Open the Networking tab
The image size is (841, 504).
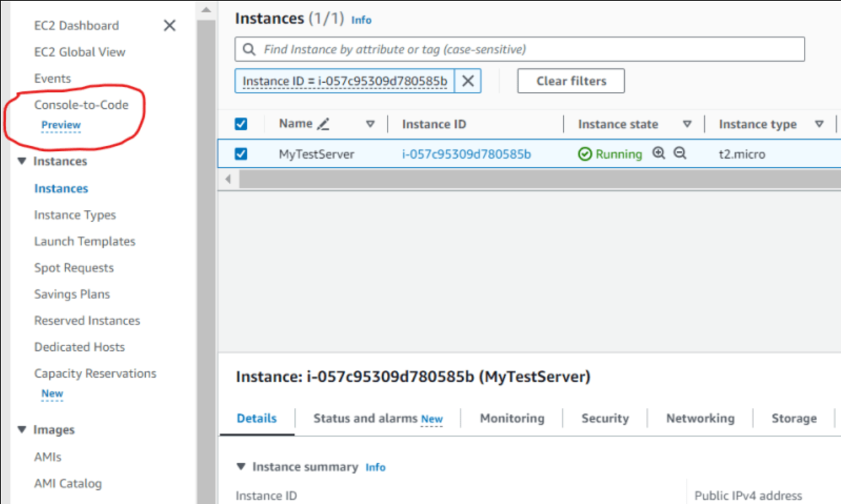point(700,418)
